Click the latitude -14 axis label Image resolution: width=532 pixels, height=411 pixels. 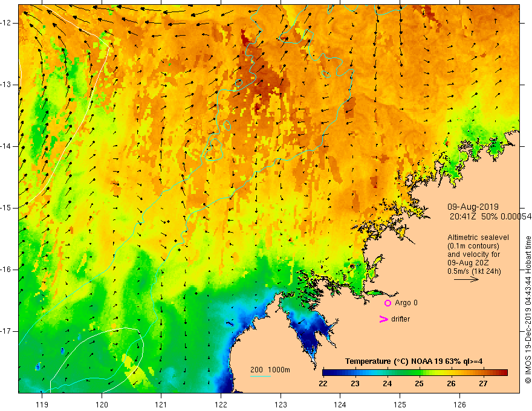click(7, 146)
